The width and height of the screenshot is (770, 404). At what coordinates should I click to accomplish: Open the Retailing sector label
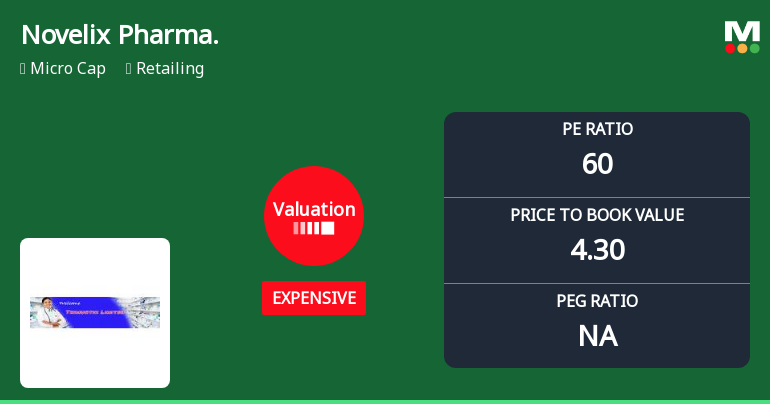(170, 69)
